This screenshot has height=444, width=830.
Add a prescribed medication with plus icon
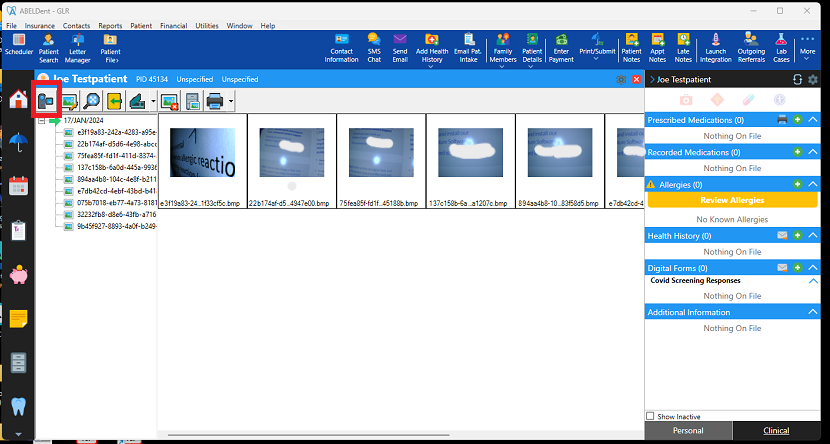coord(798,120)
